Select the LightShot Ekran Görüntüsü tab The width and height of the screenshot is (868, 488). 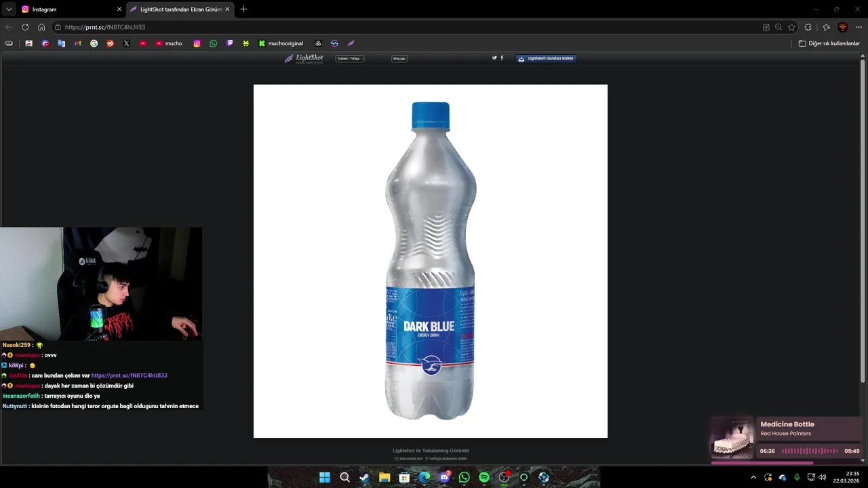pyautogui.click(x=180, y=9)
